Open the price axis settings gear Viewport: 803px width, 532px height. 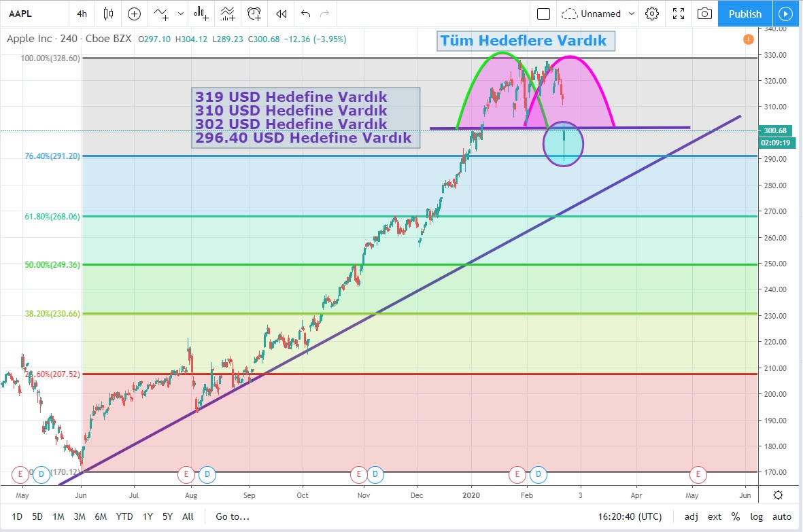778,495
